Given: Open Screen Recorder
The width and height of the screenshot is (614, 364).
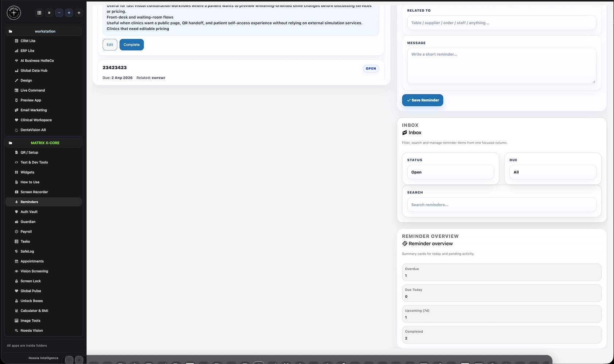Looking at the screenshot, I should pyautogui.click(x=44, y=192).
